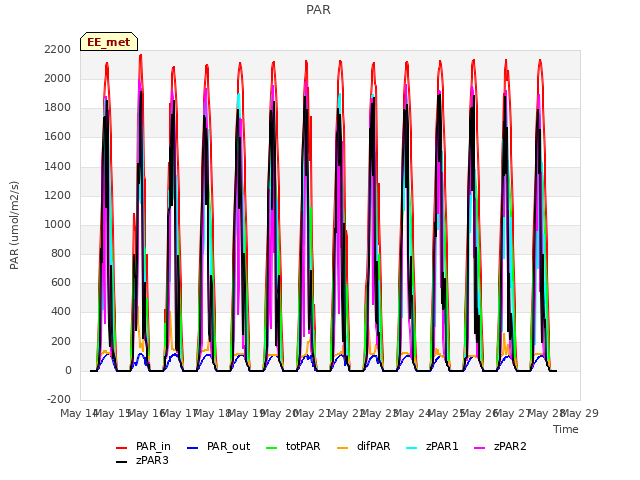Select the totPAR legend label
This screenshot has height=480, width=640.
303,447
